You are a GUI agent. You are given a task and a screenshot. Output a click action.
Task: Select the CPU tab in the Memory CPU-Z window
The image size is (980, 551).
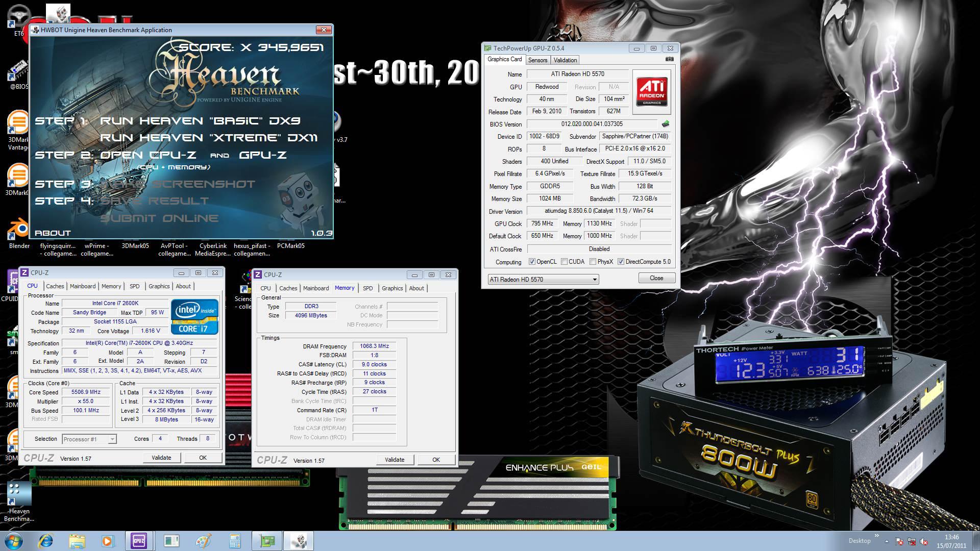coord(266,288)
